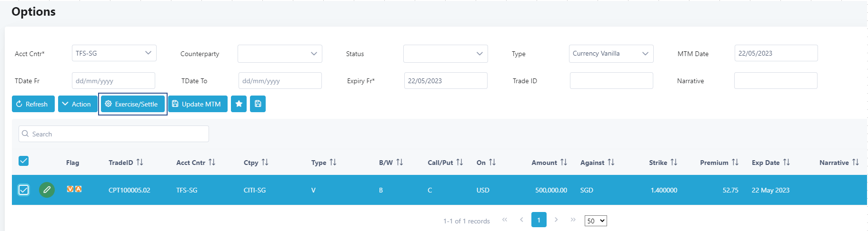Uncheck the CPT100005.02 row checkbox
Image resolution: width=868 pixels, height=231 pixels.
click(x=23, y=190)
